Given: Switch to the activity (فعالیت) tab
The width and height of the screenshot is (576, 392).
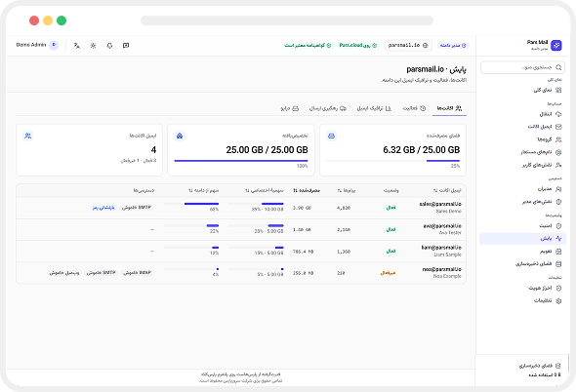Looking at the screenshot, I should pos(414,108).
